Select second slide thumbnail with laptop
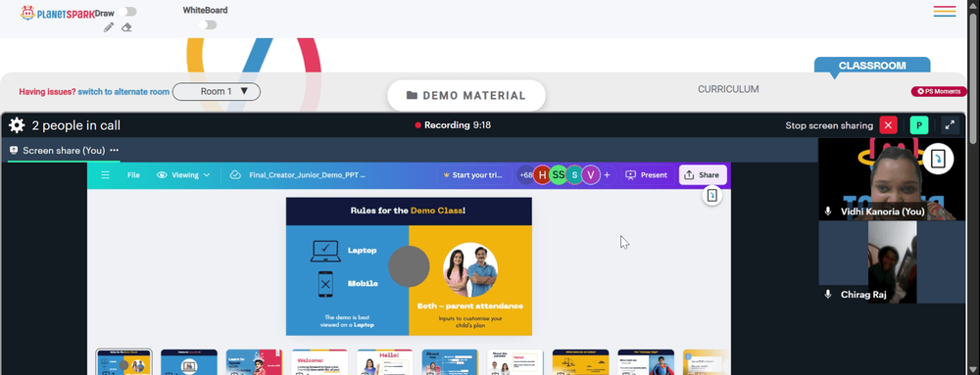Image resolution: width=980 pixels, height=375 pixels. (189, 362)
